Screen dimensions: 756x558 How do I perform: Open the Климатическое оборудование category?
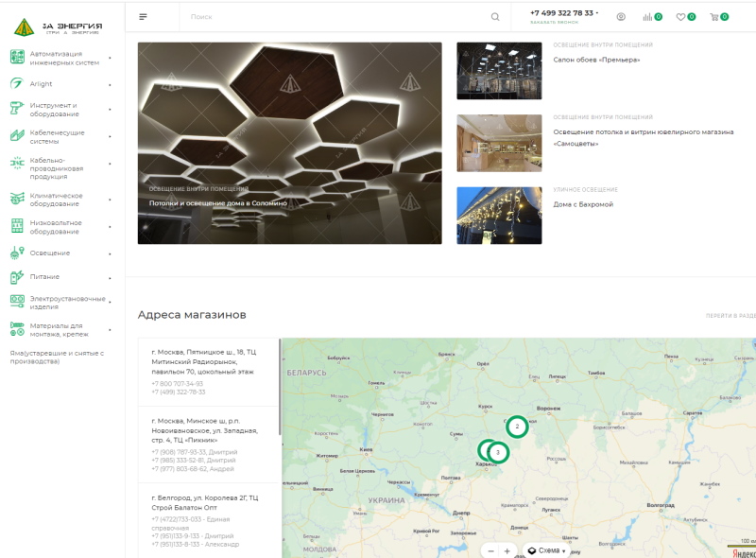56,200
